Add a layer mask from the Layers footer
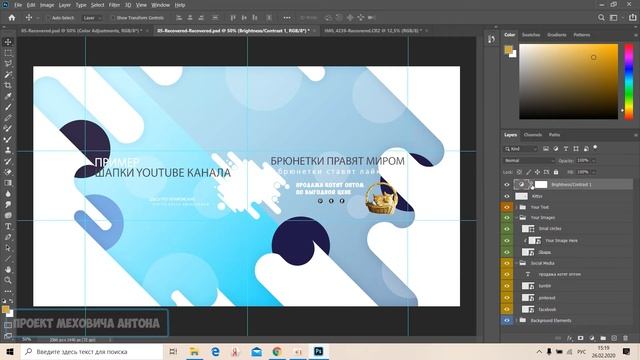 580,338
